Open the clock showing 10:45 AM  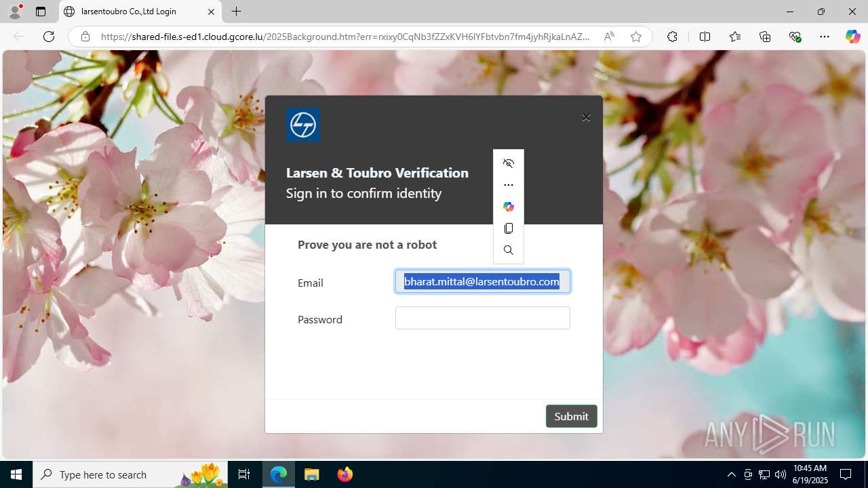tap(810, 474)
